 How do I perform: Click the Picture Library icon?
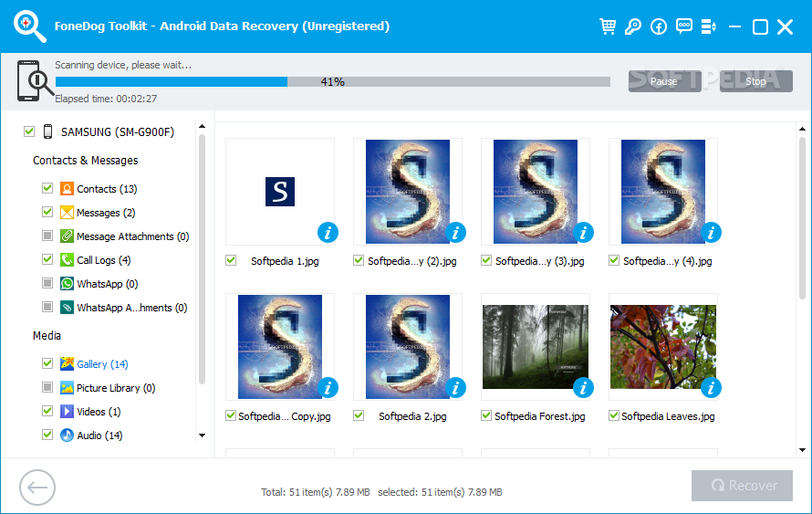(67, 388)
